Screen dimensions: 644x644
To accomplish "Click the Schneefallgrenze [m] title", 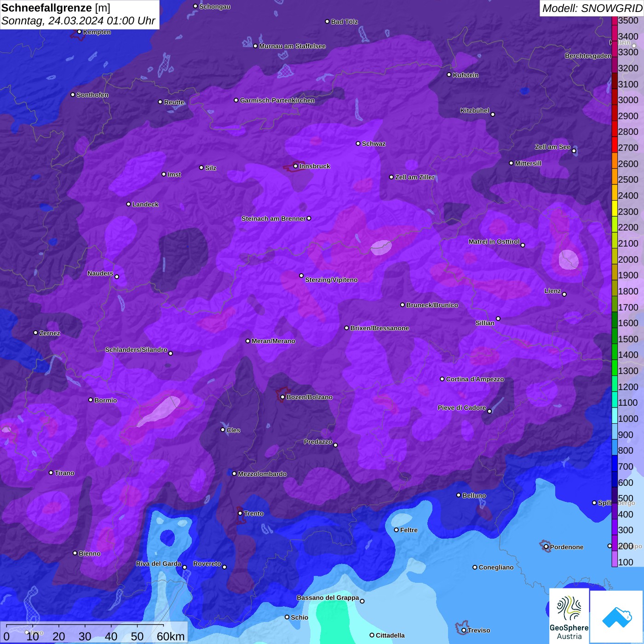I will pos(56,8).
